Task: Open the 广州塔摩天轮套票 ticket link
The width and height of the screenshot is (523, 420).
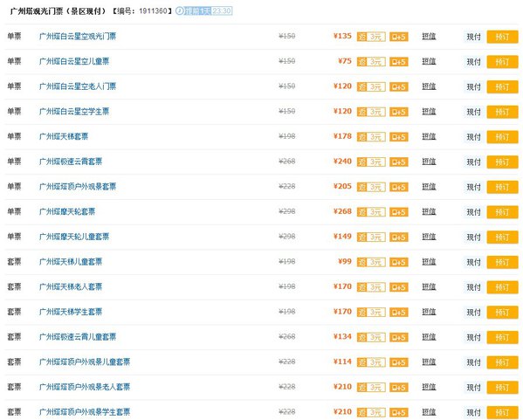Action: coord(67,211)
